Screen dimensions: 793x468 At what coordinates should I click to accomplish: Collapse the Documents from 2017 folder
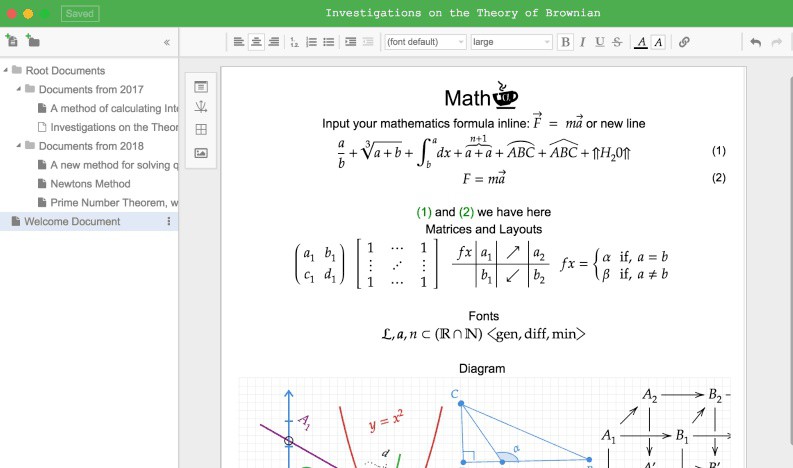click(19, 89)
